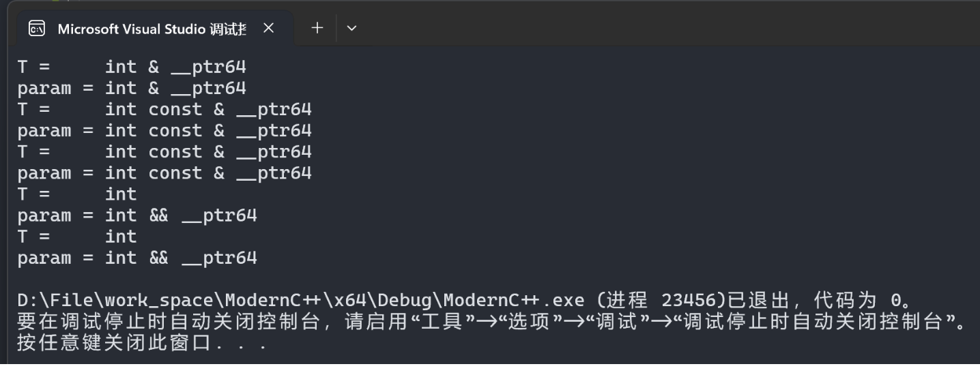Click the 'param = int & __ptr64' output line
980x375 pixels.
[132, 88]
